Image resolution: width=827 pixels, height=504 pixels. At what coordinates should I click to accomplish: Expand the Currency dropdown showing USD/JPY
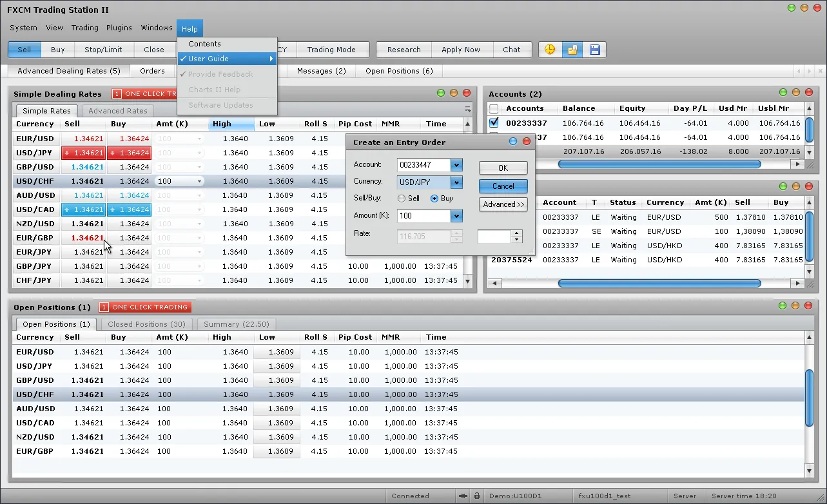point(456,182)
